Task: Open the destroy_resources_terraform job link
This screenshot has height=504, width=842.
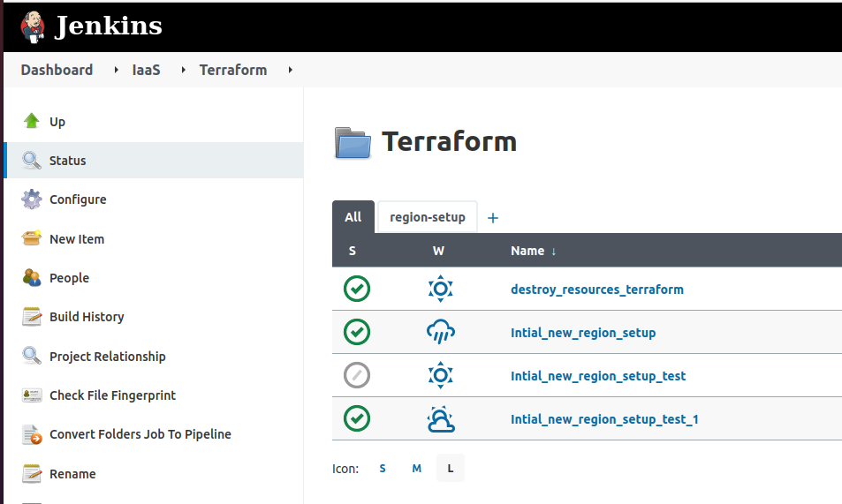Action: click(596, 290)
